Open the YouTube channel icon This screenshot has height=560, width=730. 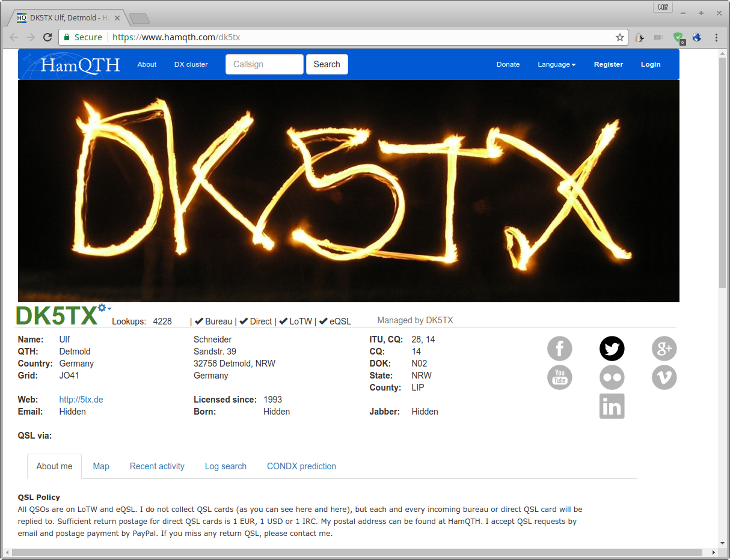560,377
